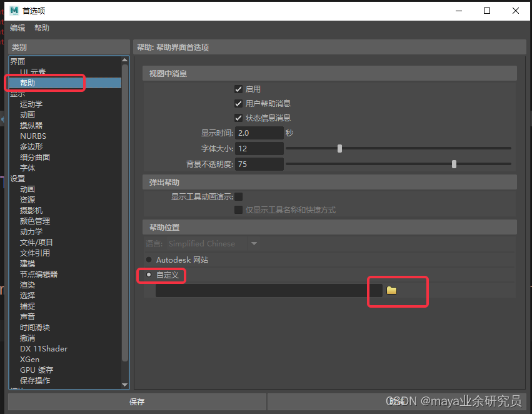Select the highlighted 帮助 category
532x414 pixels.
[65, 83]
